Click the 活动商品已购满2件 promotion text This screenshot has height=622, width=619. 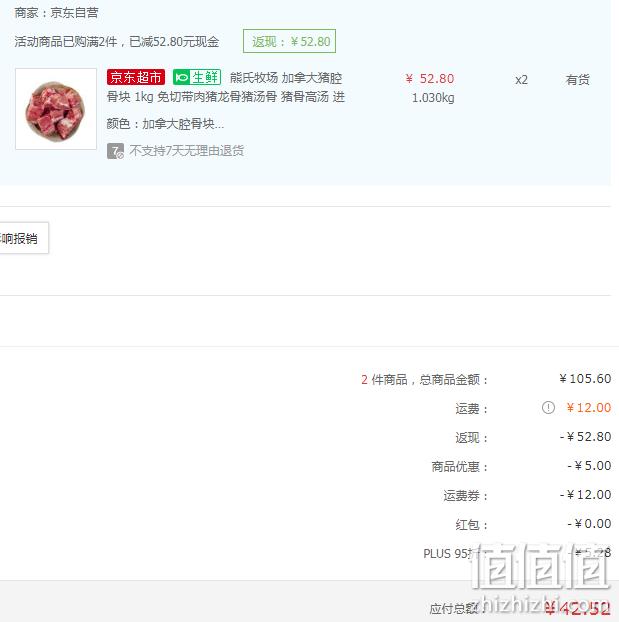(x=117, y=42)
